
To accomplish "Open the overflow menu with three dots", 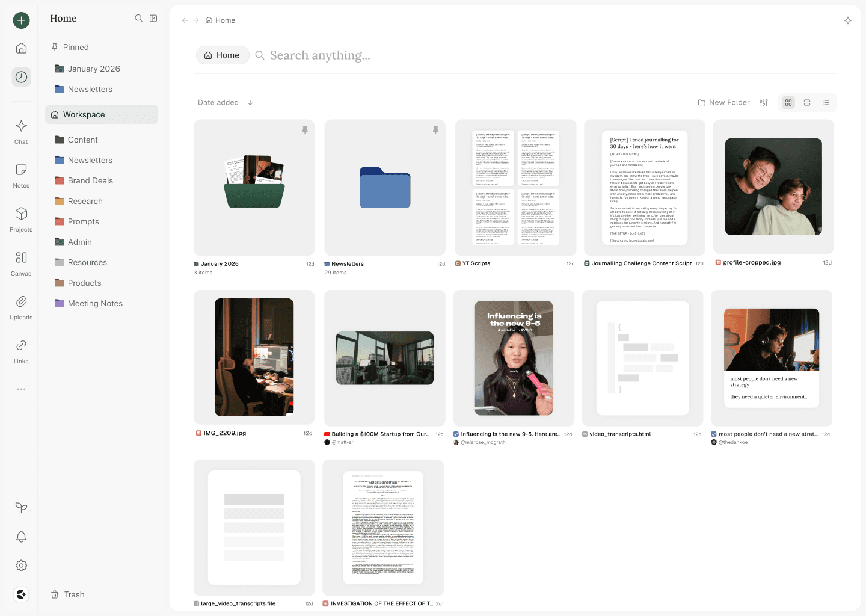I will click(x=21, y=389).
